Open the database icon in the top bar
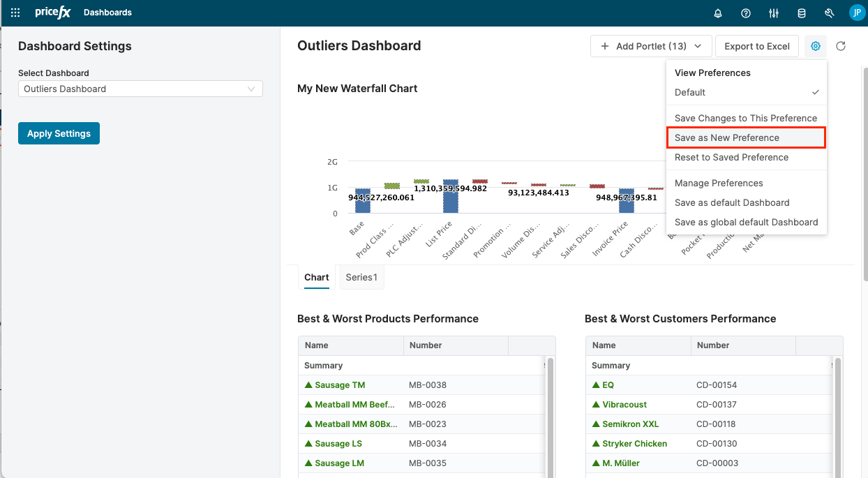Viewport: 868px width, 478px height. (x=801, y=13)
